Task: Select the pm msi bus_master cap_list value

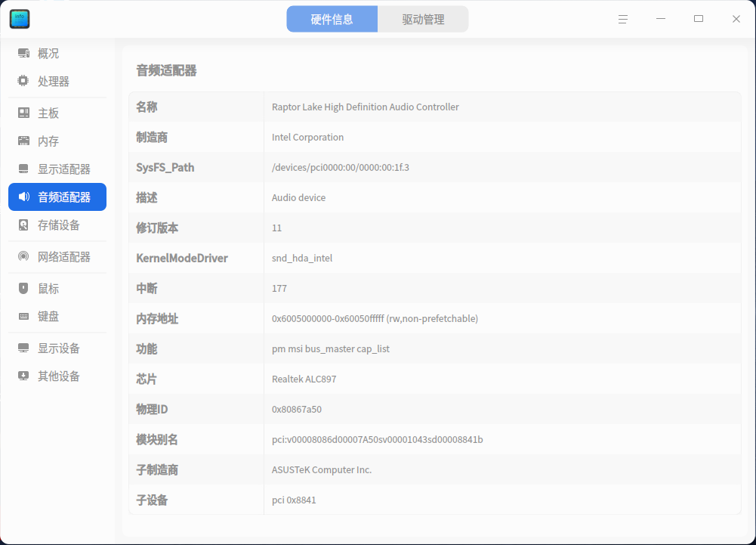Action: (331, 349)
